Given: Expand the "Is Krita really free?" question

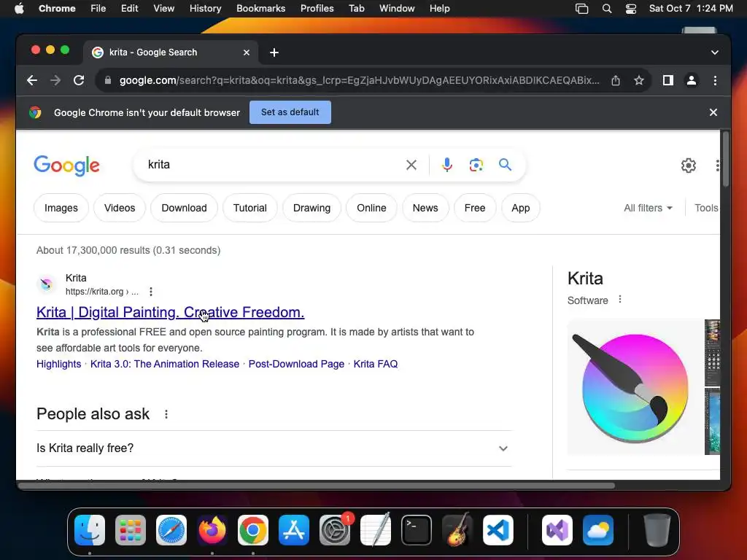Looking at the screenshot, I should click(274, 448).
